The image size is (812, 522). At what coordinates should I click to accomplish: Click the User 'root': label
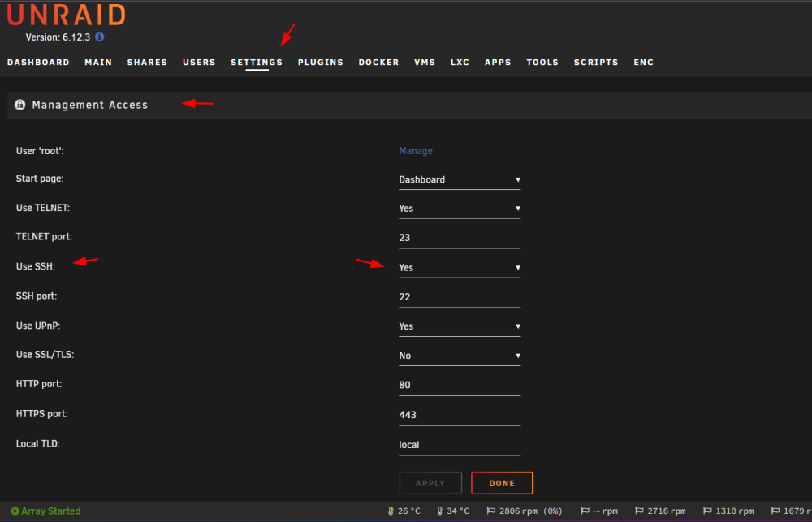pos(40,151)
